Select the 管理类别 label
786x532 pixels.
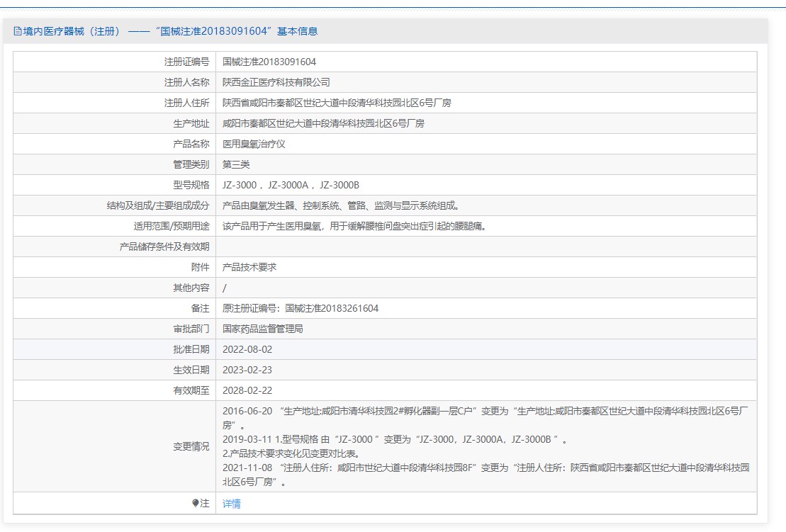tap(191, 164)
